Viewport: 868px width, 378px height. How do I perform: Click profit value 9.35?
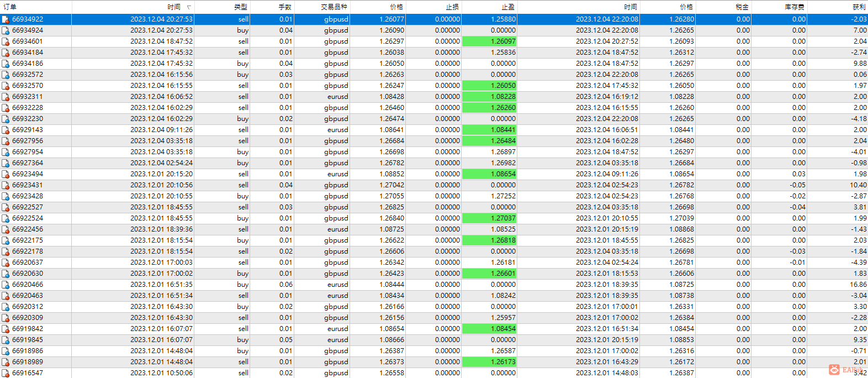[x=860, y=340]
